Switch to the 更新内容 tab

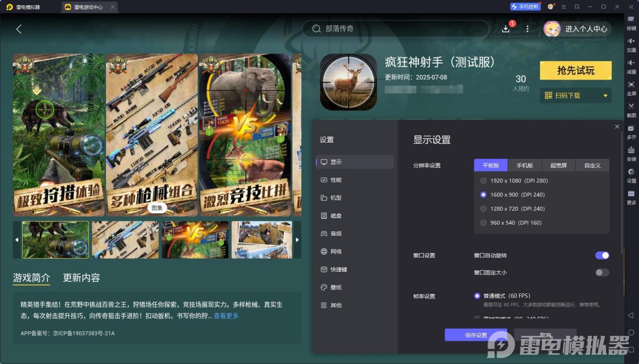pos(81,278)
